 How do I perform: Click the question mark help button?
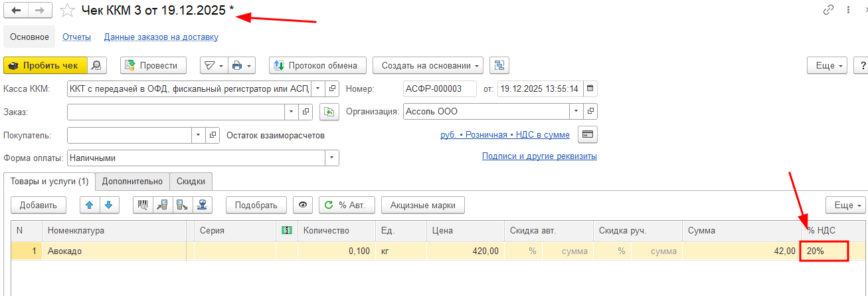(x=863, y=65)
